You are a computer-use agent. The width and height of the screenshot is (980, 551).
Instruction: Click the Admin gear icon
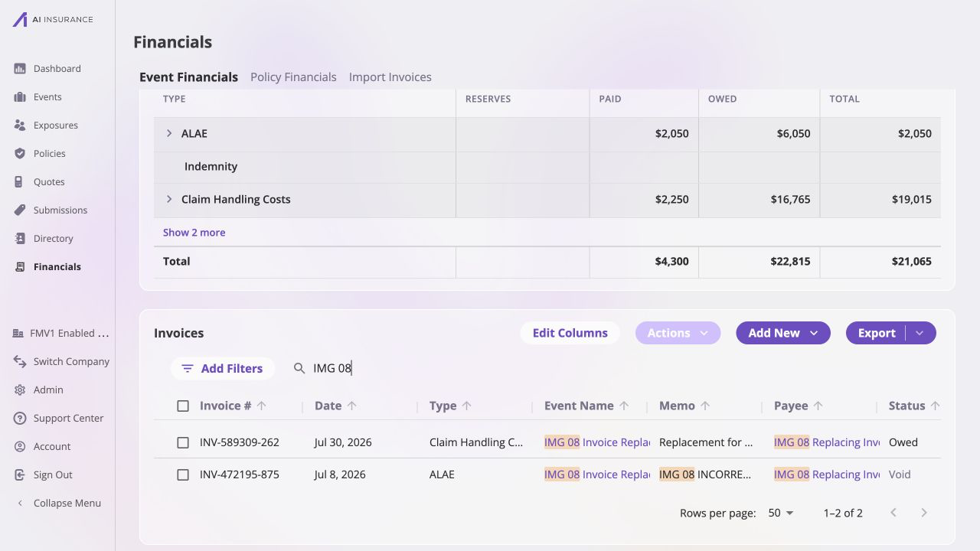pos(20,390)
